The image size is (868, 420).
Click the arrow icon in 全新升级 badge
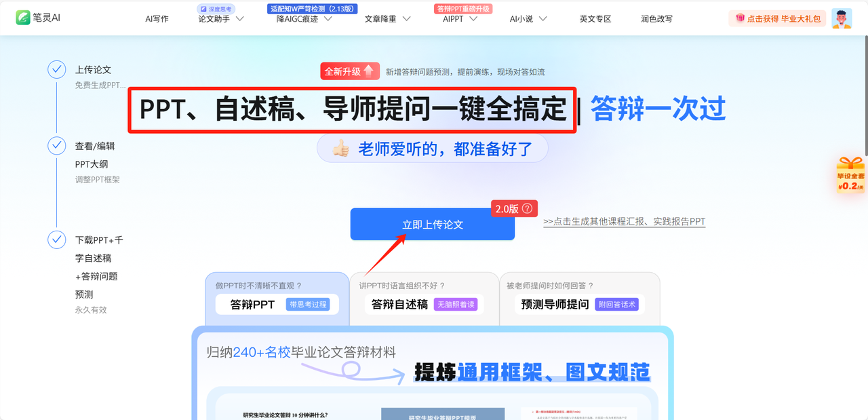pos(368,71)
